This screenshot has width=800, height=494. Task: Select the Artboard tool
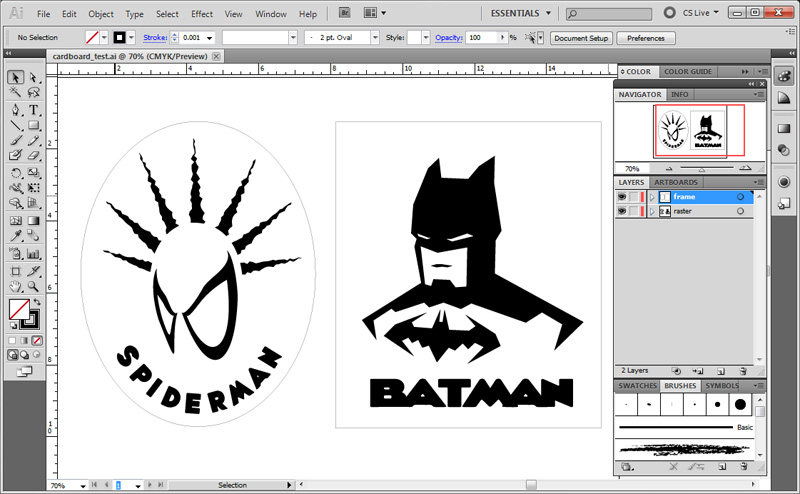coord(15,271)
